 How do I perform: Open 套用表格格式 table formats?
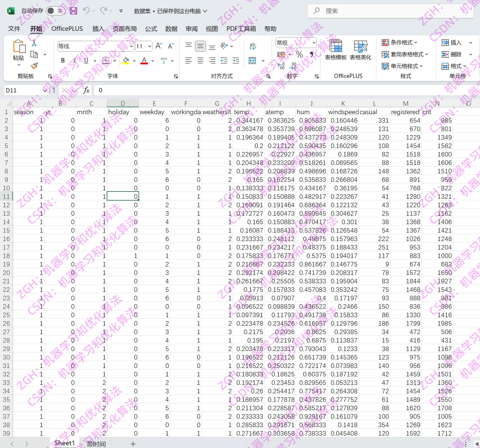(405, 54)
